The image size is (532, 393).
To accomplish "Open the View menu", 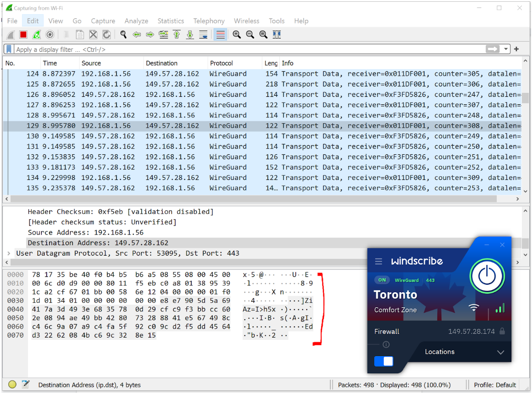I will (x=55, y=21).
